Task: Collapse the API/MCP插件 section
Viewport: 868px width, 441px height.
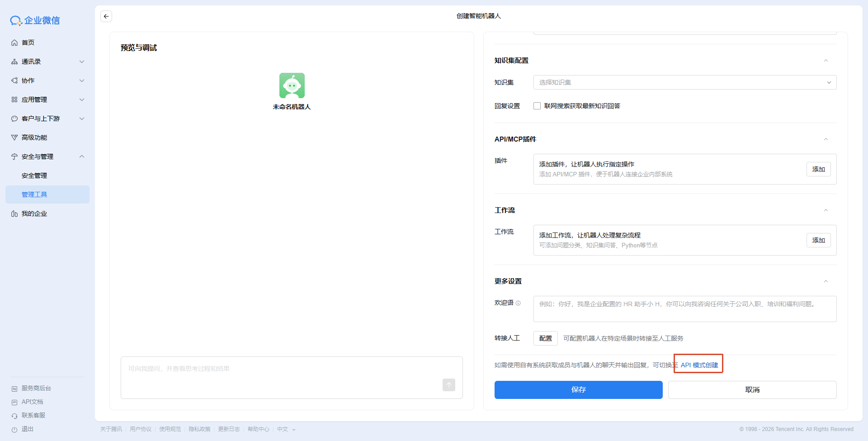Action: (826, 139)
